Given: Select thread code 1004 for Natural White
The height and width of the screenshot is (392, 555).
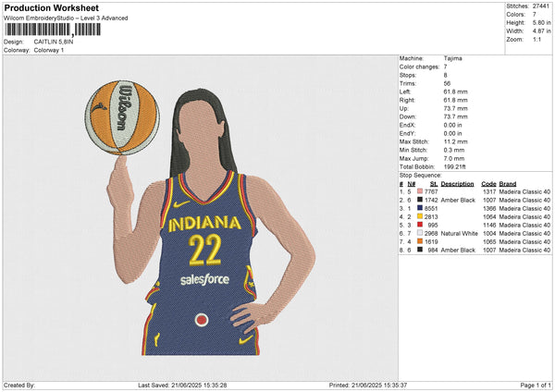Looking at the screenshot, I should click(489, 234).
